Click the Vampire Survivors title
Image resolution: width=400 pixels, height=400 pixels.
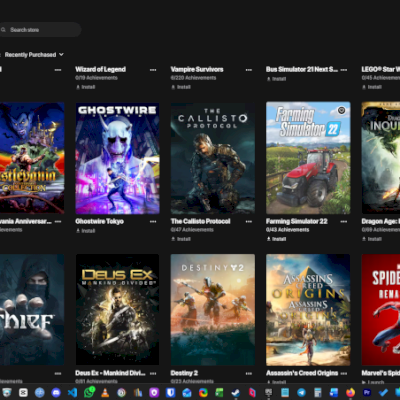(x=197, y=69)
